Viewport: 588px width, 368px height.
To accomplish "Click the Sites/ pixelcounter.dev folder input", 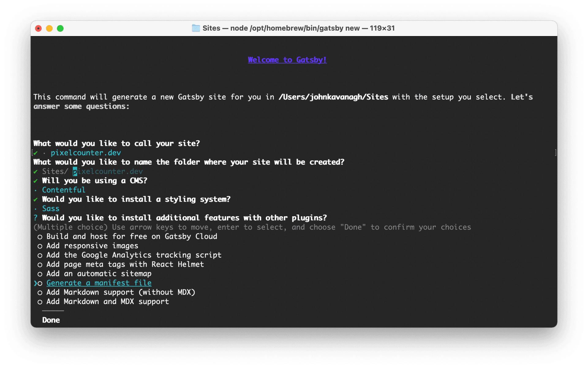I will point(92,171).
